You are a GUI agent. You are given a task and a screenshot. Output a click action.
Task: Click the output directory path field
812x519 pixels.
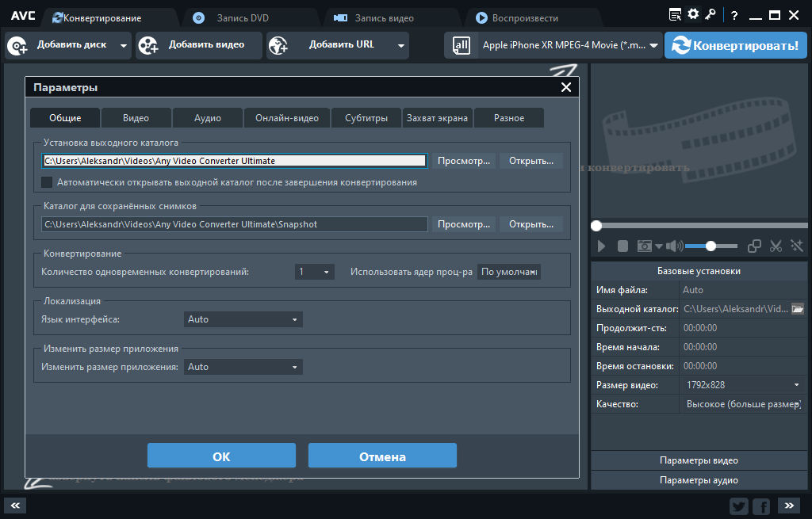click(235, 161)
